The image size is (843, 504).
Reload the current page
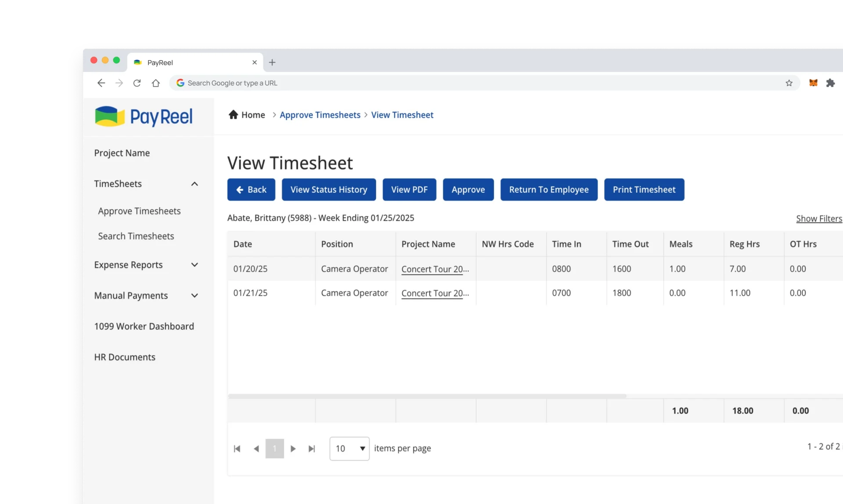click(x=137, y=83)
